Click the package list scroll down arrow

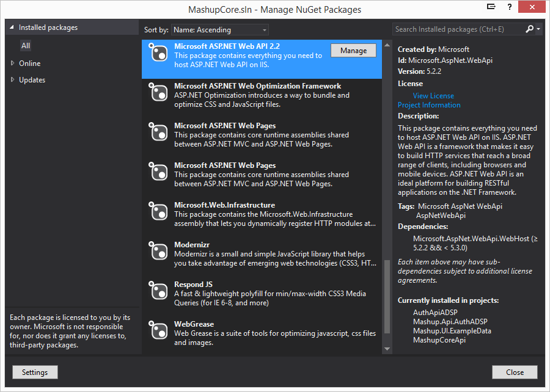[x=387, y=349]
